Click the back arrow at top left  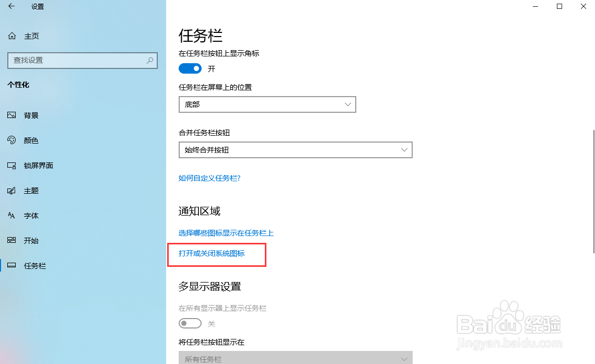11,7
